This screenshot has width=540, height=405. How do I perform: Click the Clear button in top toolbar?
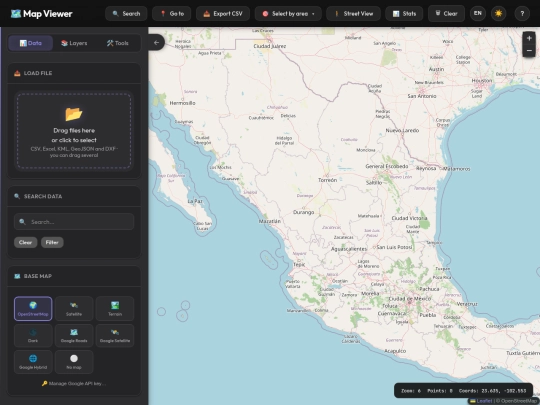(x=446, y=14)
